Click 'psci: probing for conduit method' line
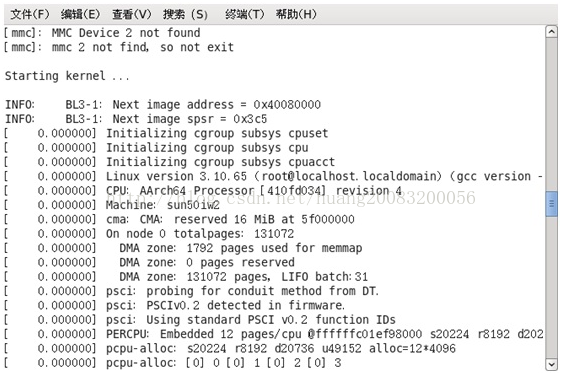This screenshot has width=562, height=375. click(x=191, y=291)
